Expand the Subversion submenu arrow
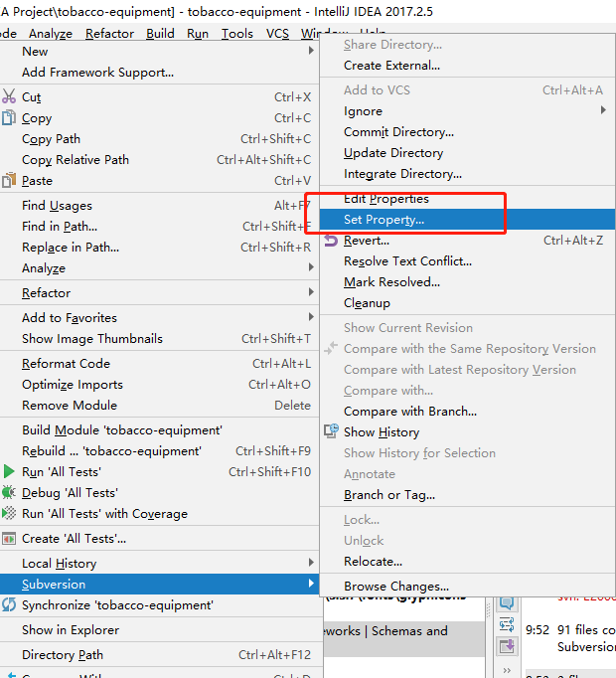This screenshot has height=678, width=616. 311,584
